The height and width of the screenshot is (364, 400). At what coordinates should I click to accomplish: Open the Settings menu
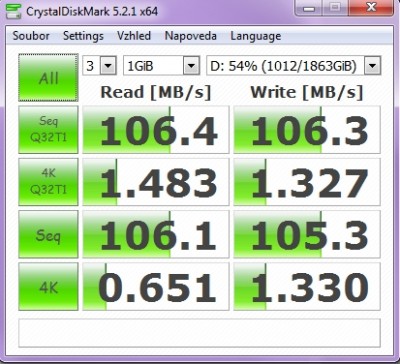tap(83, 36)
